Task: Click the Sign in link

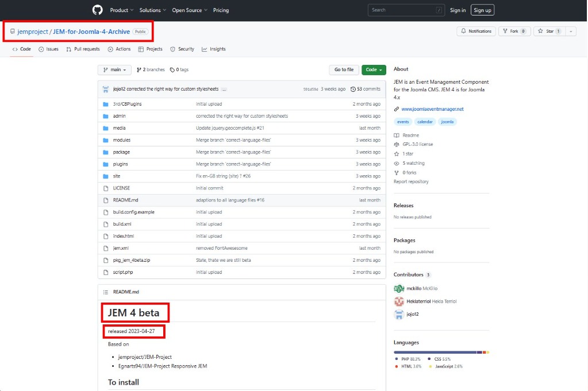Action: tap(458, 10)
